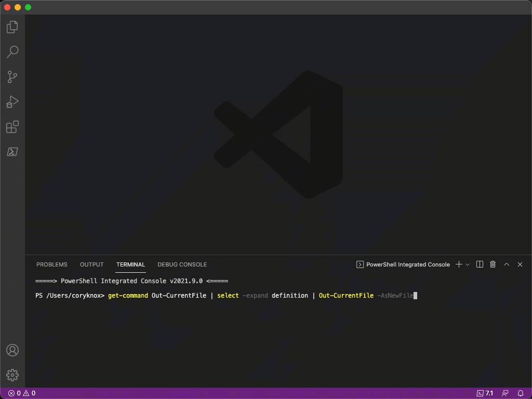Open the Manage gear icon
The width and height of the screenshot is (532, 399).
12,375
